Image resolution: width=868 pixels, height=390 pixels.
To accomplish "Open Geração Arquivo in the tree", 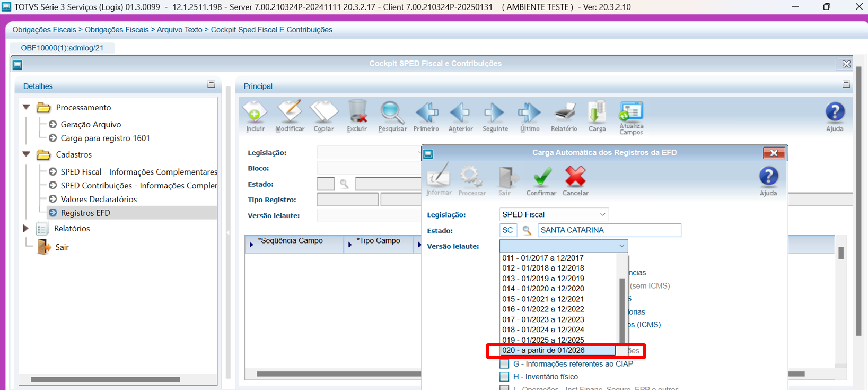I will (x=91, y=124).
